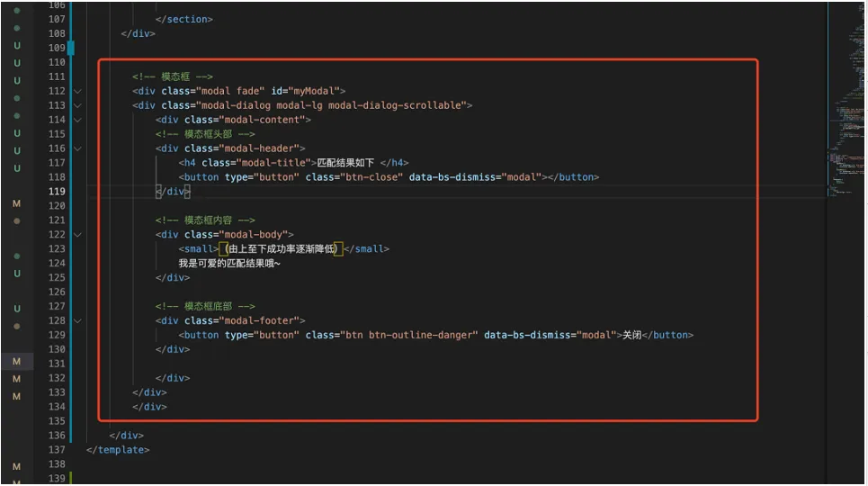
Task: Click the modal-title h4 text 匹配结果如下
Action: (x=345, y=163)
